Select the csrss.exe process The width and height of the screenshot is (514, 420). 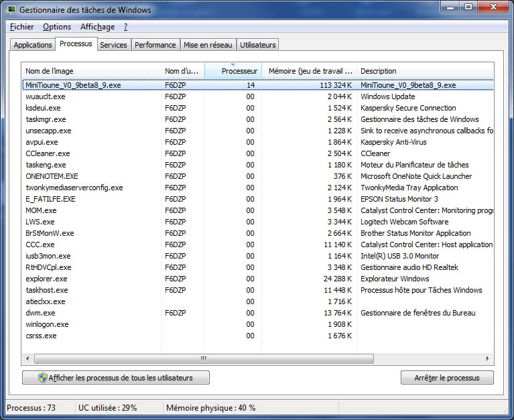point(257,336)
